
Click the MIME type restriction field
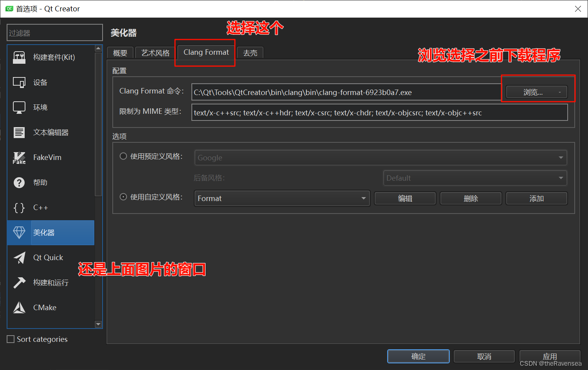[380, 113]
